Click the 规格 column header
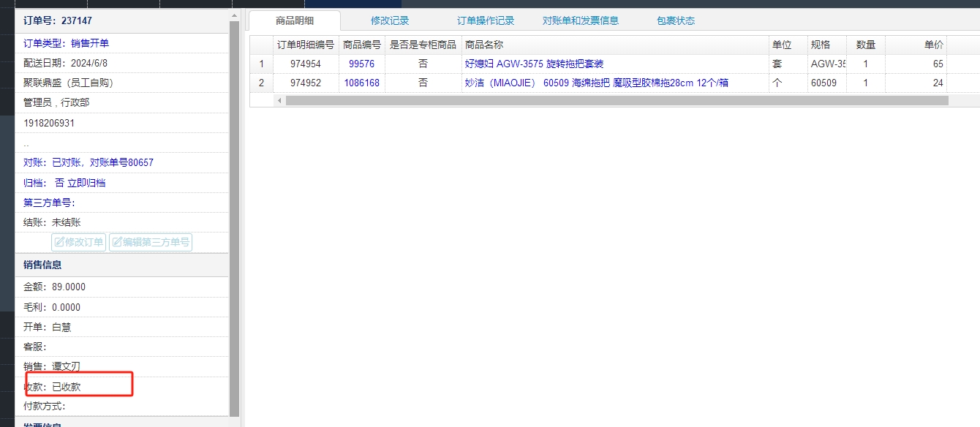This screenshot has width=980, height=427. (827, 45)
